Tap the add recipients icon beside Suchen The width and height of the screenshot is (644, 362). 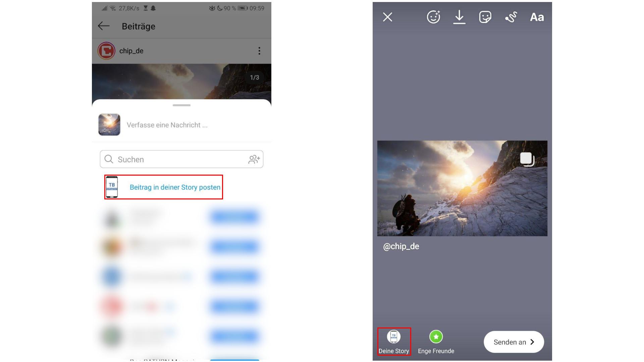pos(254,159)
